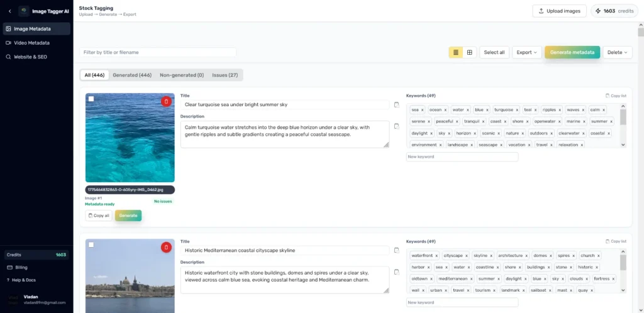Viewport: 644px width, 313px height.
Task: Click sidebar Credits 1603 row
Action: (36, 255)
